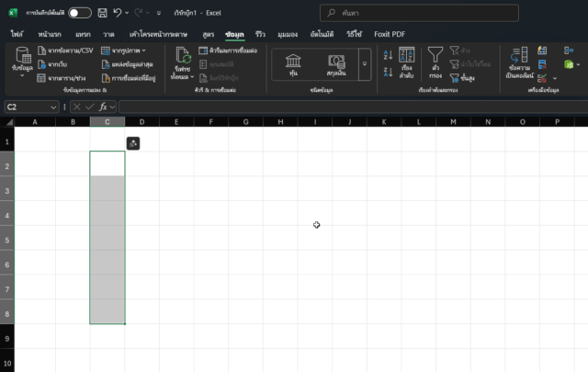Open Advanced filter options
This screenshot has height=372, width=588.
[462, 78]
